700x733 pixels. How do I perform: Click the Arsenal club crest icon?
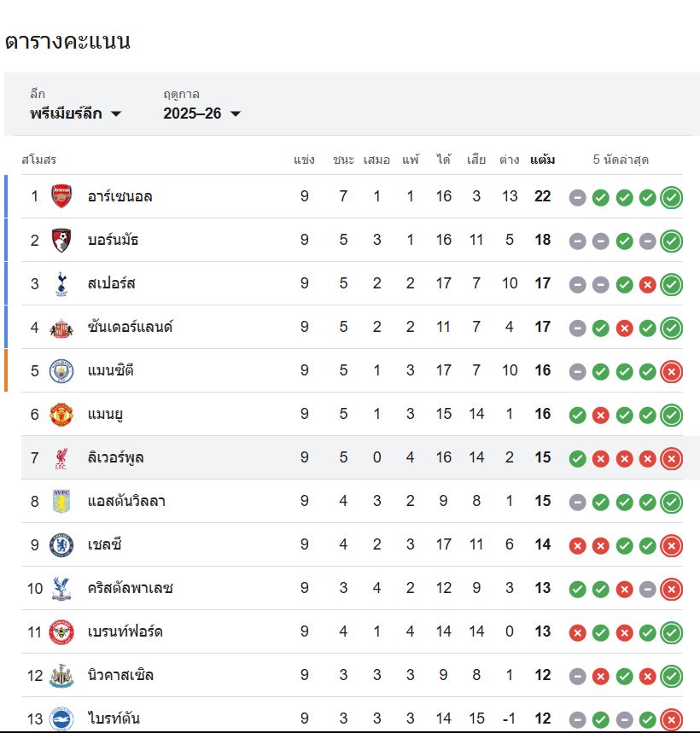[61, 196]
